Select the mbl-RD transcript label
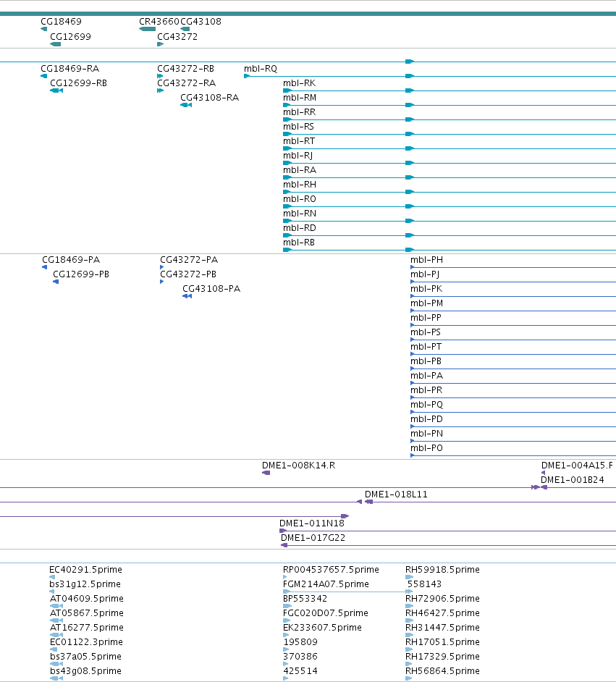Screen dimensions: 616x682 [300, 228]
